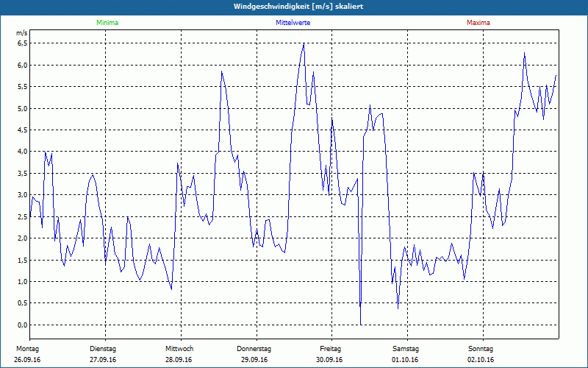Select the Freitag axis label
The image size is (588, 368).
click(330, 349)
